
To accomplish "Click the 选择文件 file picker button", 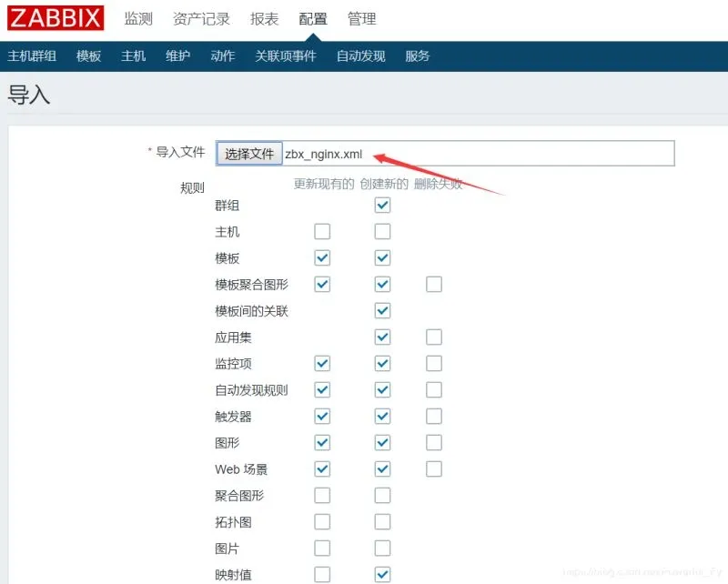I will 248,153.
